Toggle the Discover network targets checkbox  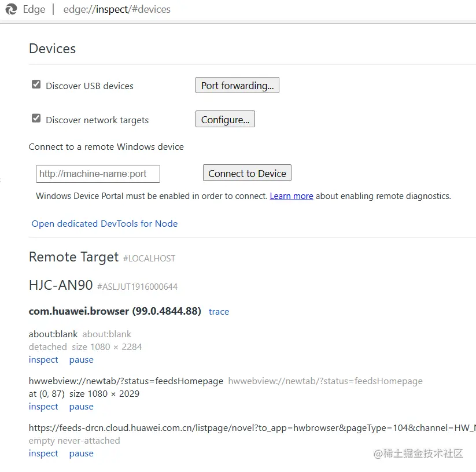click(36, 118)
